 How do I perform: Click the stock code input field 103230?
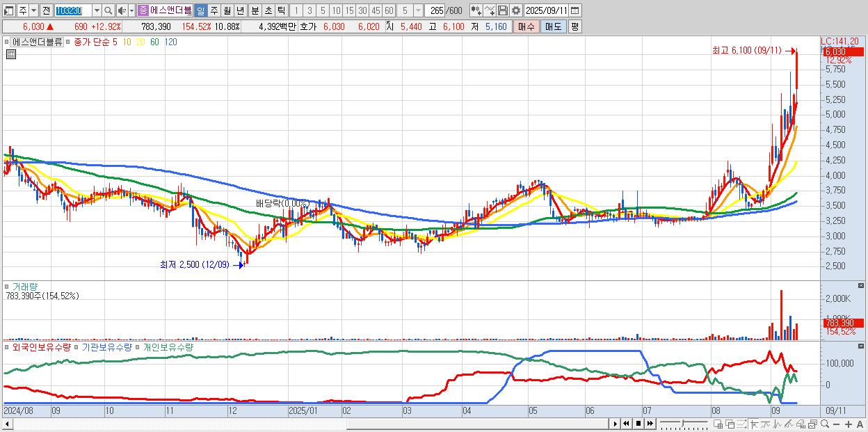74,10
